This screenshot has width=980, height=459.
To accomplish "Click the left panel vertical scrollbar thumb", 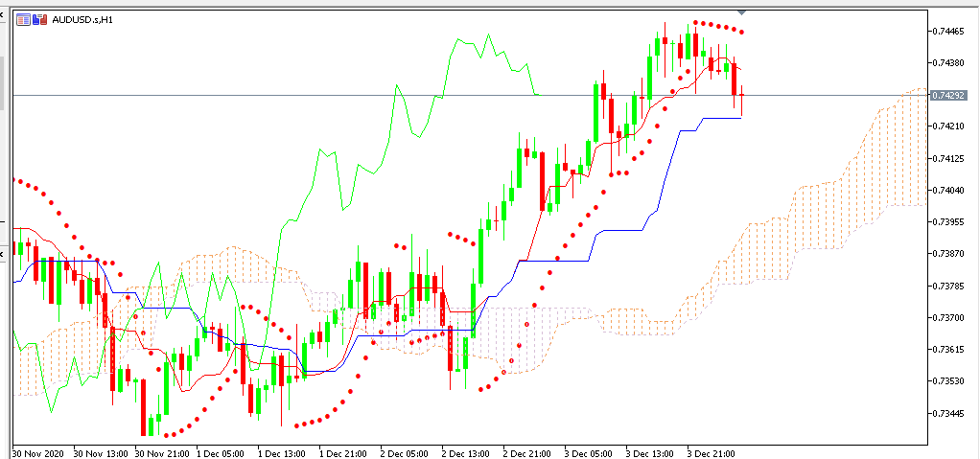I will (2, 83).
